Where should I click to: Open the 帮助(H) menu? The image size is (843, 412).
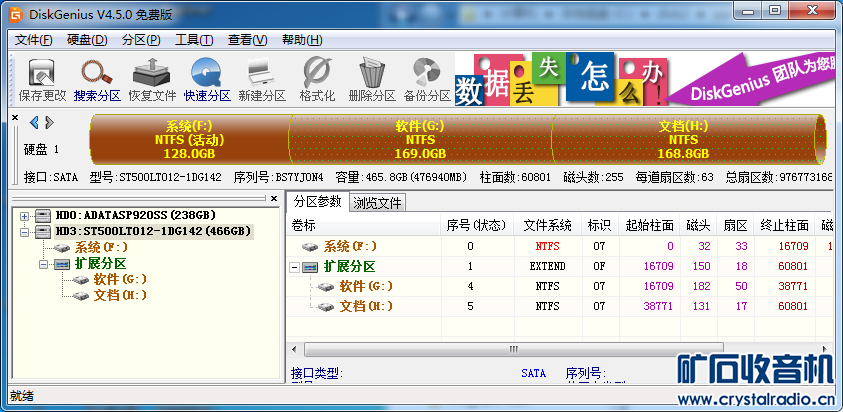click(x=302, y=40)
